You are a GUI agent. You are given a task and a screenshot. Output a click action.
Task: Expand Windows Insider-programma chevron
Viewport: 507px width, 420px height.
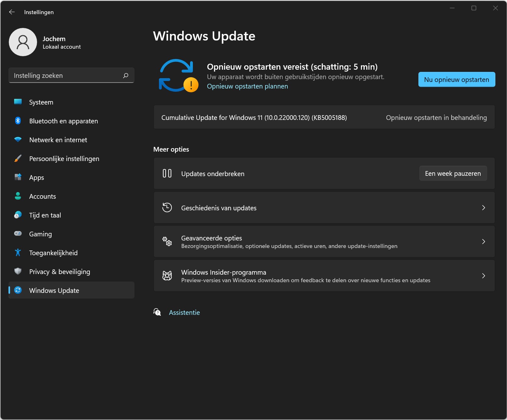pos(483,276)
